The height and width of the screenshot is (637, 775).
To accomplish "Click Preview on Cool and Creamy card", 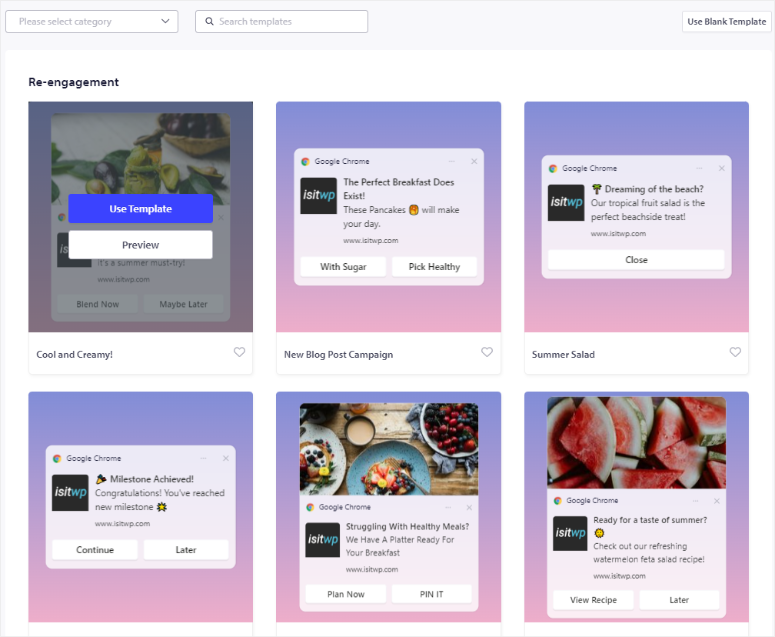I will (x=140, y=245).
